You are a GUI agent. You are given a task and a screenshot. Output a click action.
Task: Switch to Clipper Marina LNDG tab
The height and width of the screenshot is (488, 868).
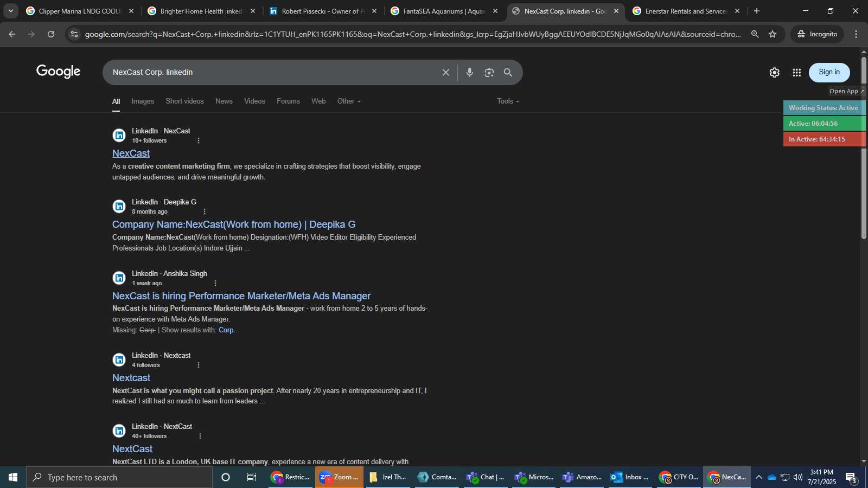[x=80, y=11]
